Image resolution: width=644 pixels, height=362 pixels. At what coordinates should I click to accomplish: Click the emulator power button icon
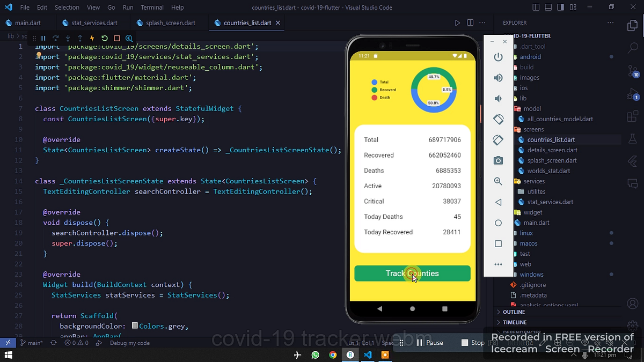(498, 57)
